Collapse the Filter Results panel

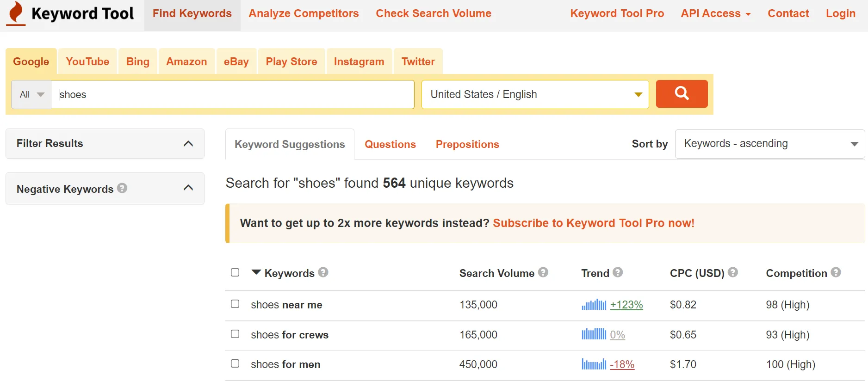coord(188,143)
